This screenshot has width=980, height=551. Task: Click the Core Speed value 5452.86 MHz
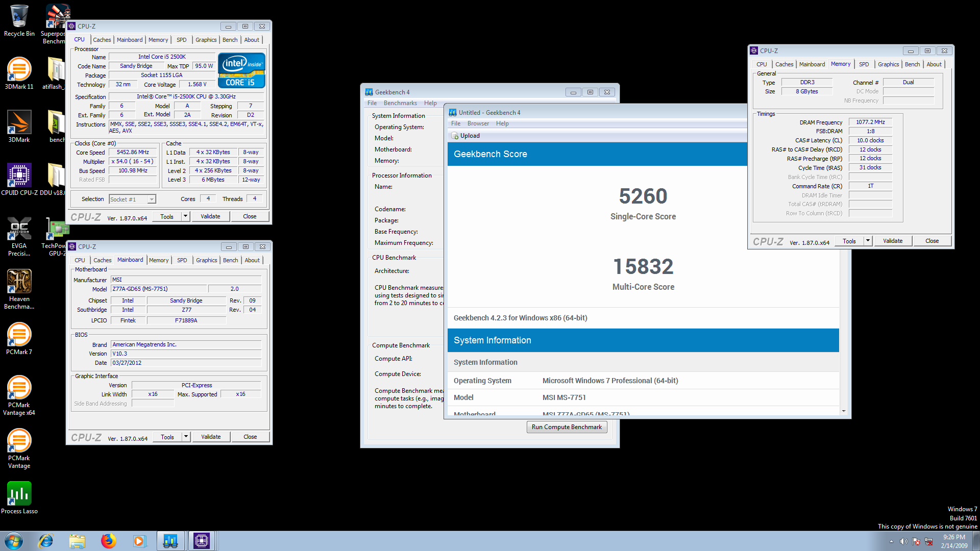pos(133,152)
